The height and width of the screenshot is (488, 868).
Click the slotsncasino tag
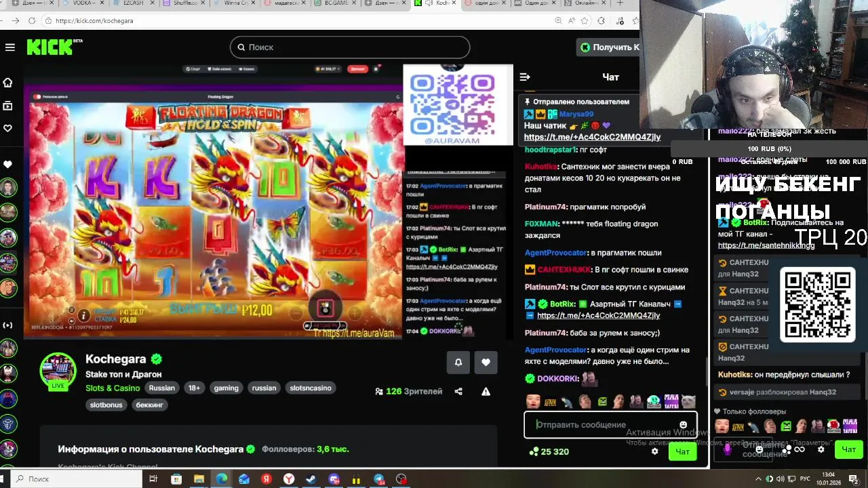311,388
